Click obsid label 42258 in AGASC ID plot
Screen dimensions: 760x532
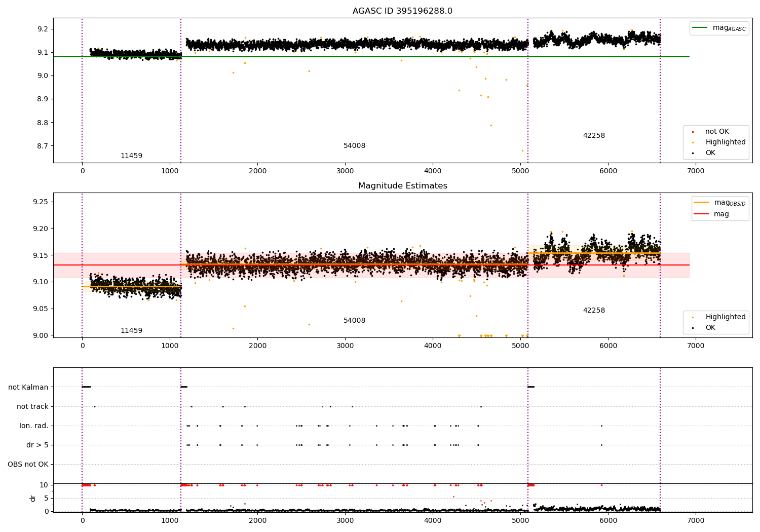click(x=594, y=136)
